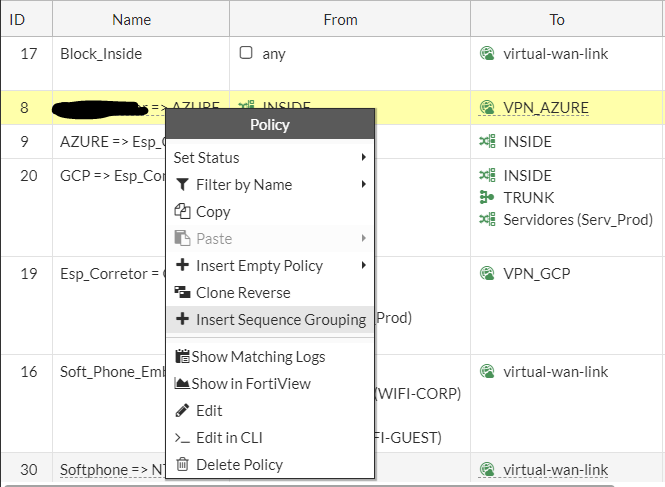The height and width of the screenshot is (487, 665).
Task: Expand the Set Status submenu arrow
Action: [x=363, y=158]
